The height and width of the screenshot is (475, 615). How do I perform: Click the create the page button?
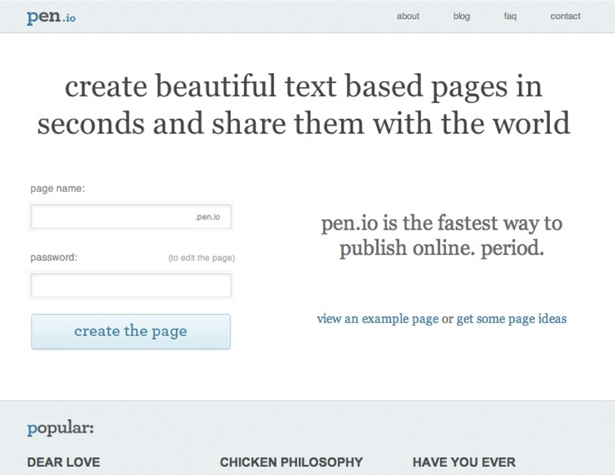[x=131, y=331]
